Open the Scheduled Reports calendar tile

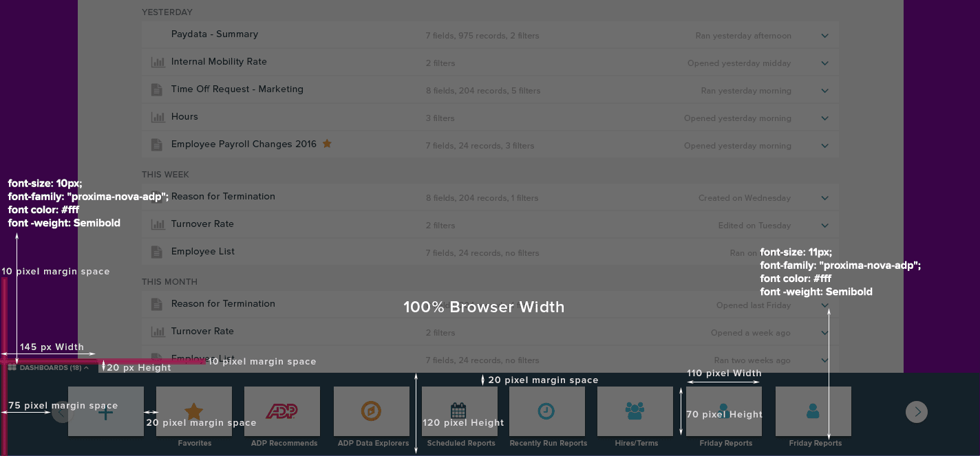(460, 411)
